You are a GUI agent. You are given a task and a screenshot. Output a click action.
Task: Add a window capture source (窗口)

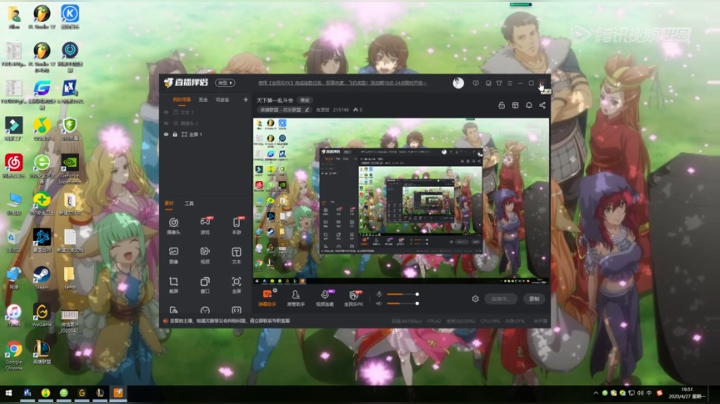[x=205, y=285]
